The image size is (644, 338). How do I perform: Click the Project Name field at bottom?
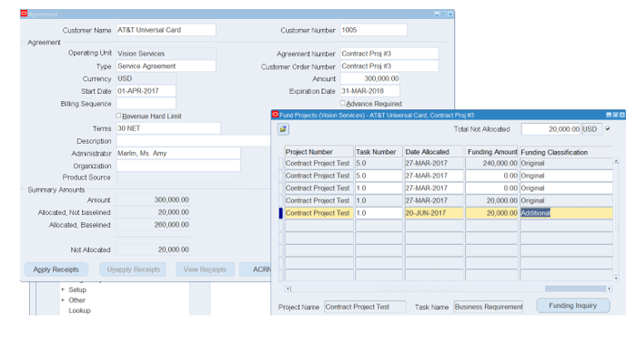tap(365, 306)
